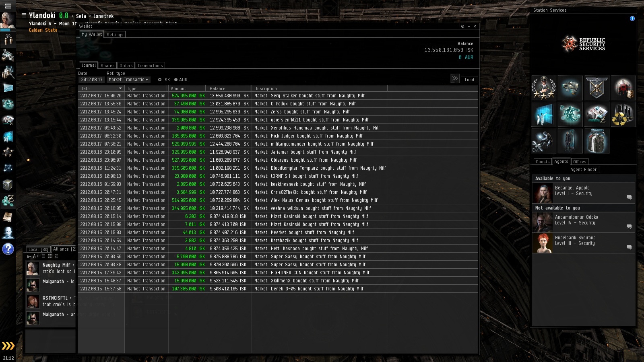Open Naughty Milf's chat portrait

pos(33,268)
